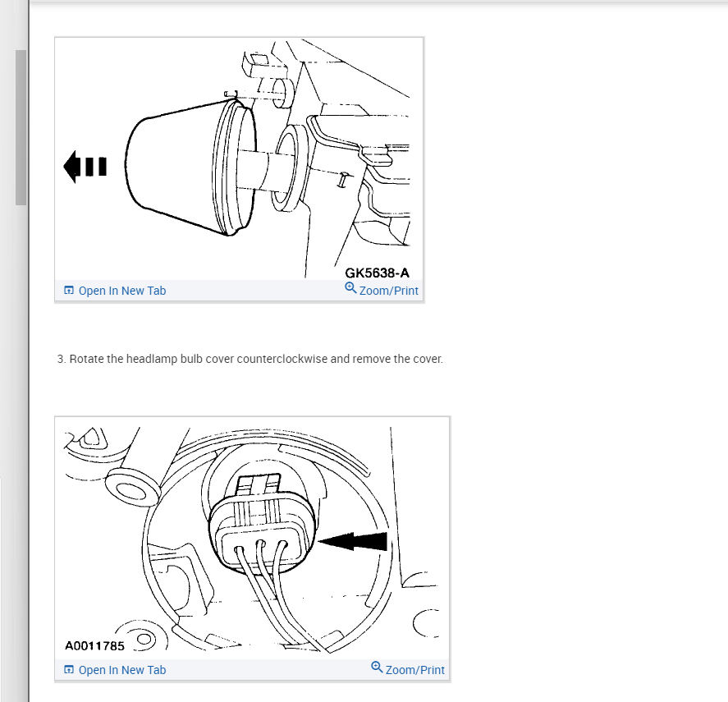Click Zoom/Print for A0011785 diagram
Viewport: 728px width, 702px height.
pos(408,669)
